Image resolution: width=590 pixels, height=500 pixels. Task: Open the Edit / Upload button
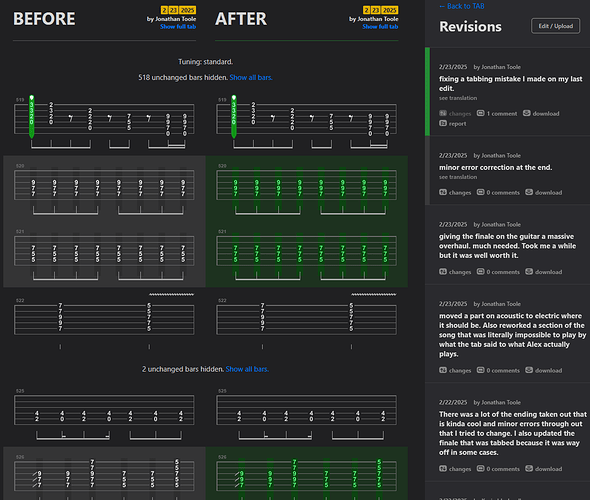[555, 26]
